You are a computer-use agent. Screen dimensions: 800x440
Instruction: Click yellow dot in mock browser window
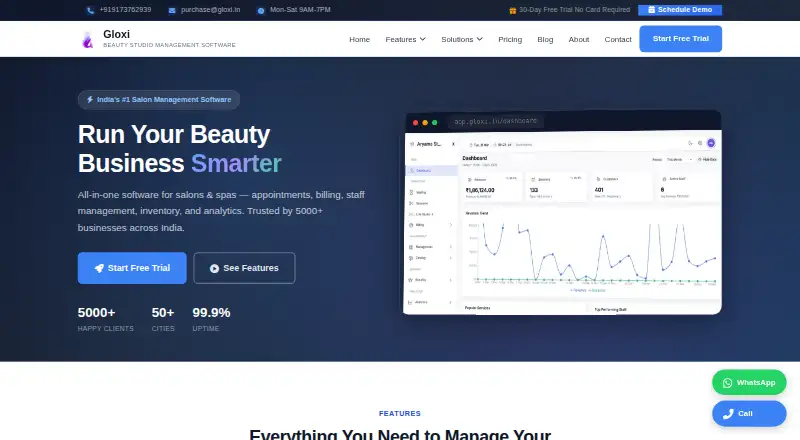(x=425, y=123)
